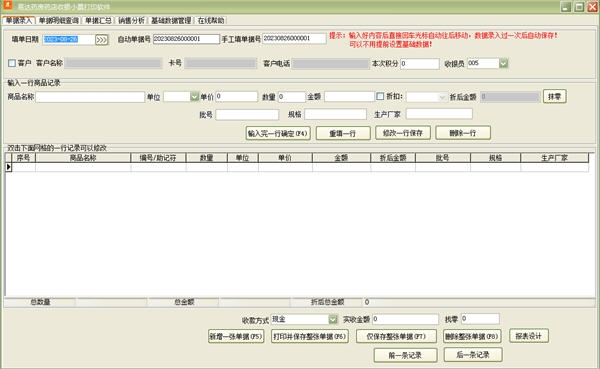
Task: Click the 删除一行 button
Action: pos(463,133)
